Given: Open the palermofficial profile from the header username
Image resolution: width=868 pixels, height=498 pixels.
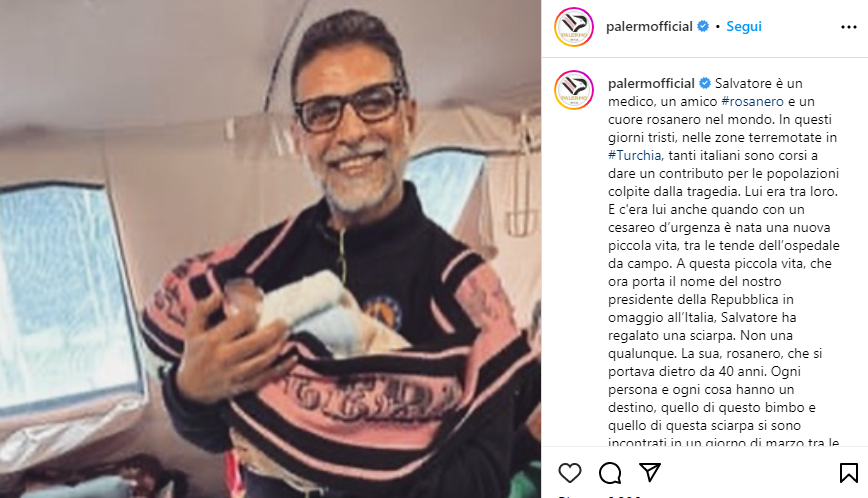Looking at the screenshot, I should (x=649, y=27).
